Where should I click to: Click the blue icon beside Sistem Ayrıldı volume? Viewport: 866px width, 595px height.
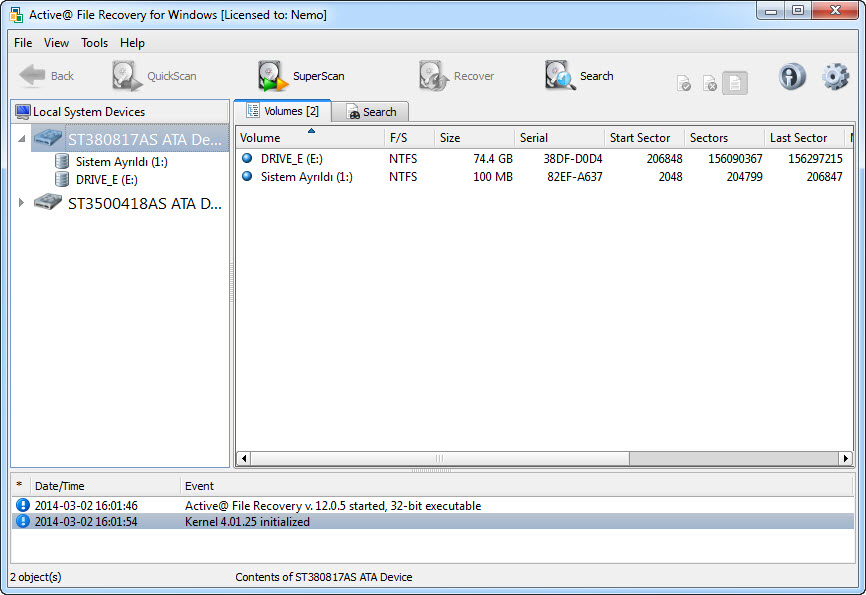(x=247, y=176)
